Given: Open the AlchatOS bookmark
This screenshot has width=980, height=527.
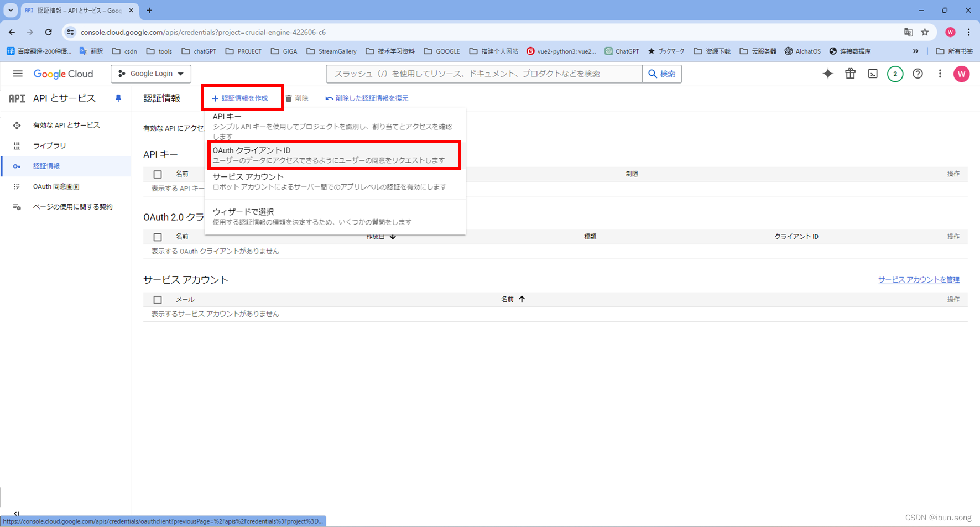Looking at the screenshot, I should [x=802, y=51].
